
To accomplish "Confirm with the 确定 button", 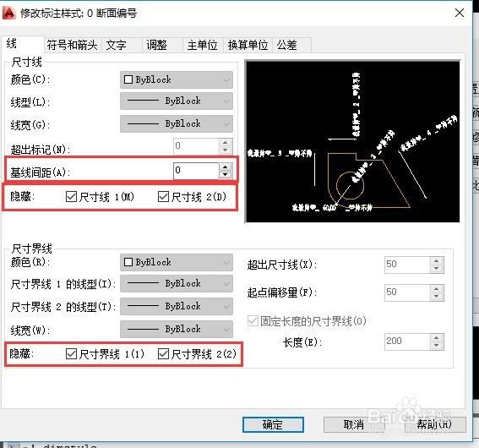I will click(x=273, y=425).
